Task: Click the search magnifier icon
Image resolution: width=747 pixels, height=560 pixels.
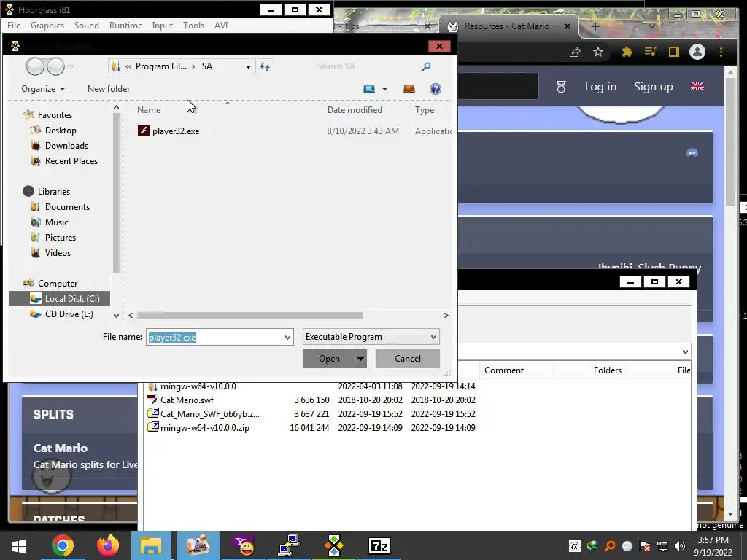Action: point(426,66)
